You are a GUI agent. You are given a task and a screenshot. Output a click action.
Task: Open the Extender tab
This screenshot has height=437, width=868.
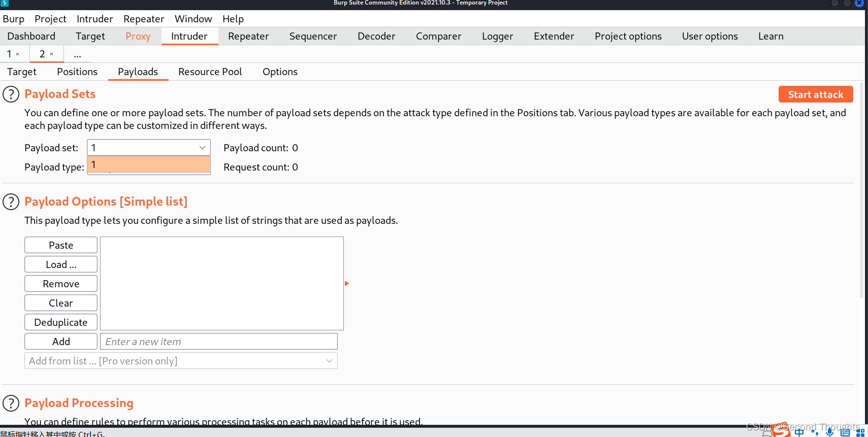click(x=554, y=36)
